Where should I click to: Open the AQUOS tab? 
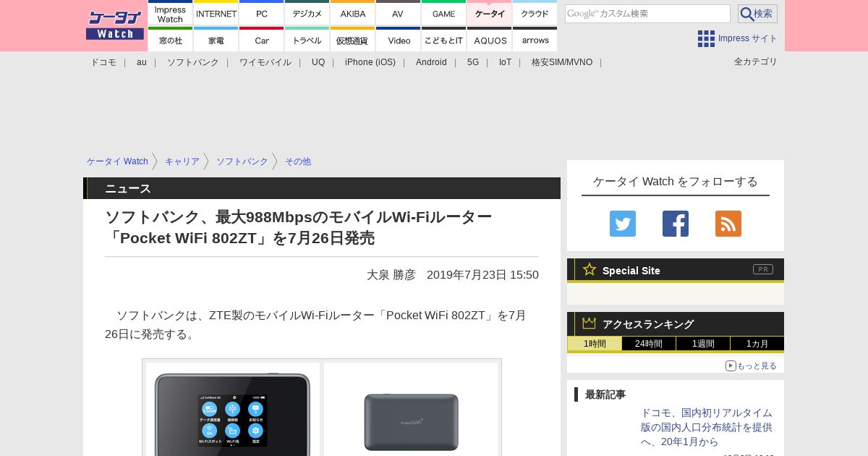pyautogui.click(x=490, y=40)
